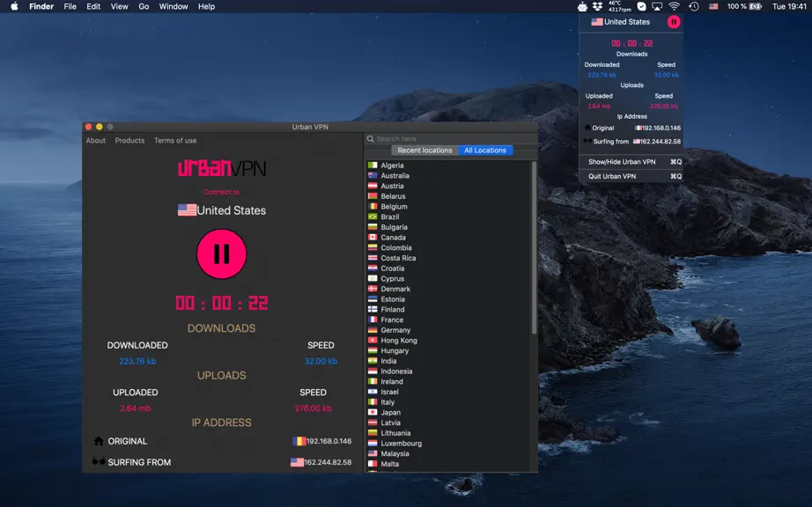This screenshot has width=812, height=507.
Task: Click the Urban VPN menu bar icon
Action: [583, 7]
